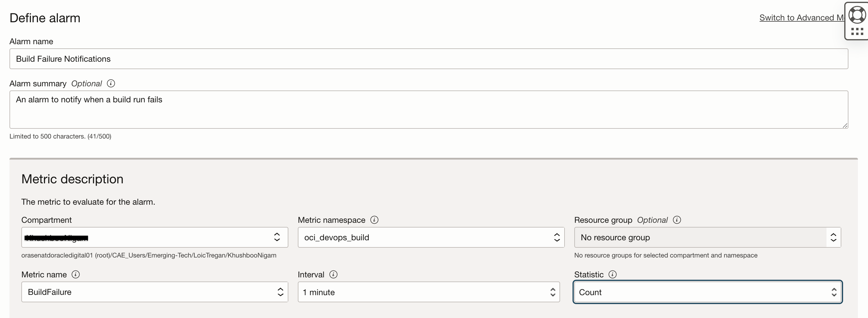
Task: Open the lifebuoy help icon
Action: pos(857,15)
